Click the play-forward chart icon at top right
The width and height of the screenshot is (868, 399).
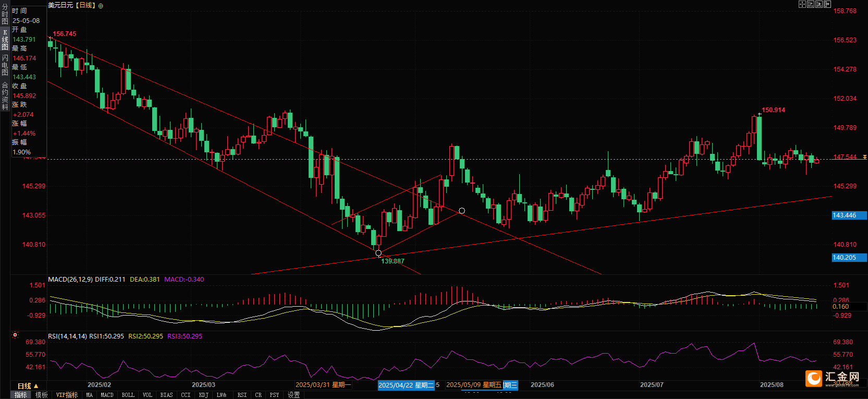[x=819, y=4]
